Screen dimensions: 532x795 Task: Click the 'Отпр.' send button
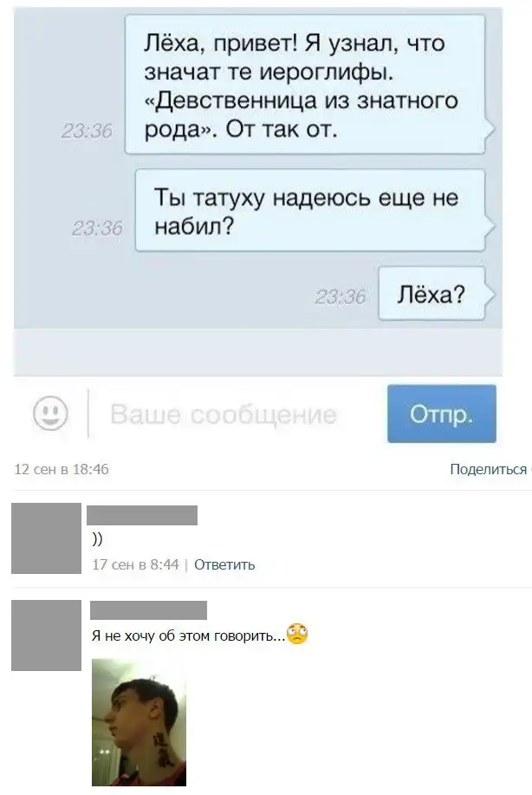coord(441,414)
